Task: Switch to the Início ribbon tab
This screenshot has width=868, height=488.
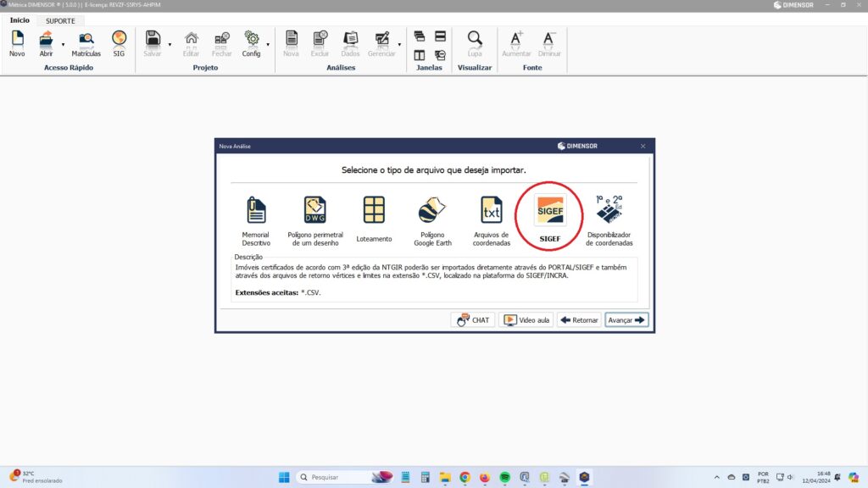Action: pyautogui.click(x=19, y=20)
